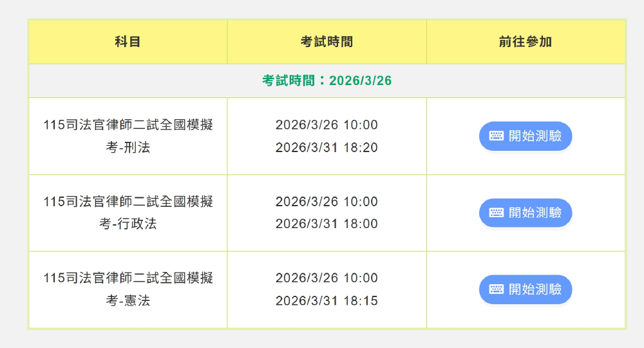Click keyboard icon in 行政法 exam button

pyautogui.click(x=496, y=213)
